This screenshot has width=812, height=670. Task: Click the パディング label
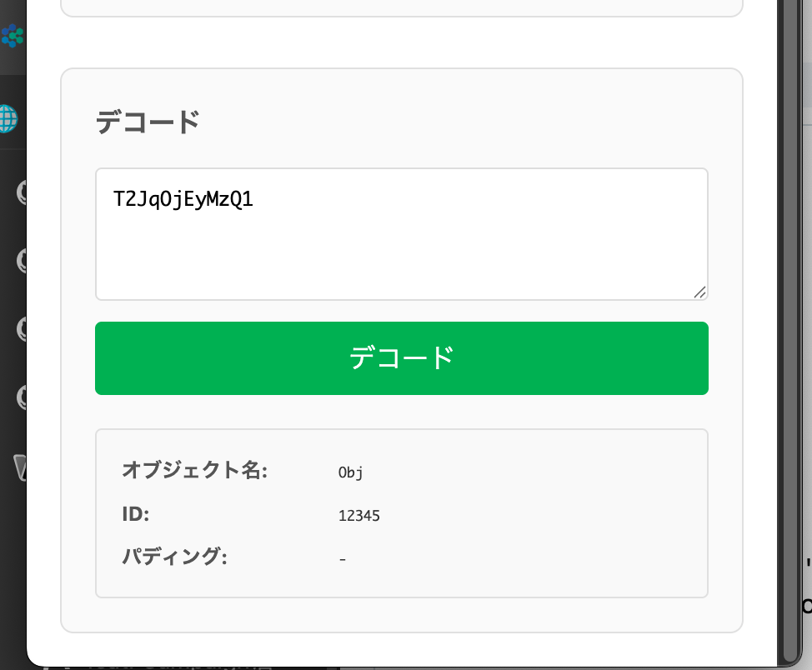tap(174, 556)
